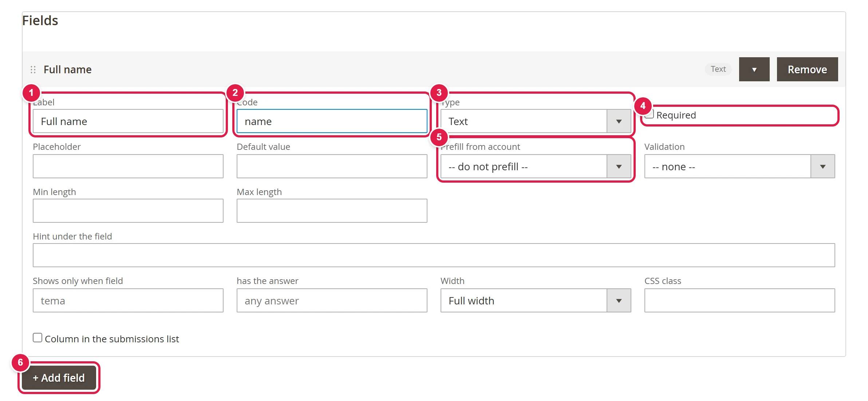Click the Min length input

128,211
